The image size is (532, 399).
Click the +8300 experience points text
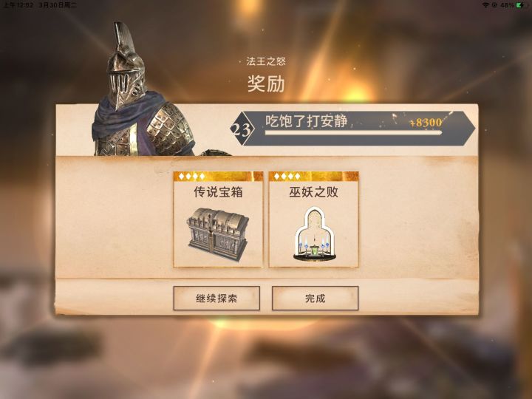pos(426,123)
